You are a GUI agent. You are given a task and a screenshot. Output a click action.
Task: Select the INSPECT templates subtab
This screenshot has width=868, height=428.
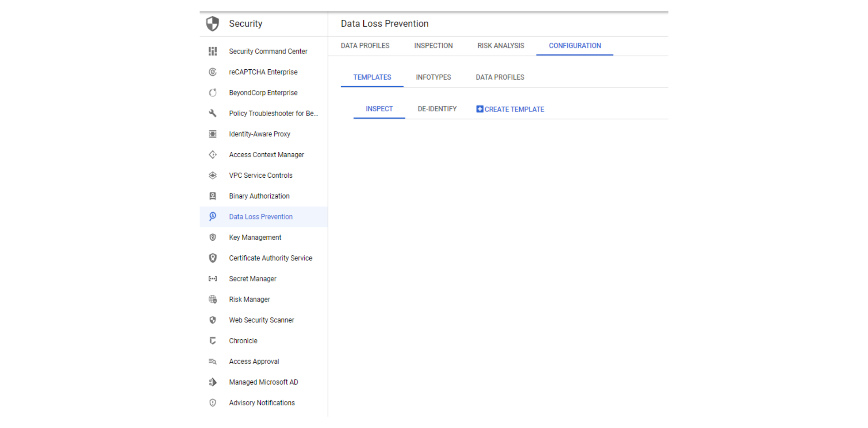[380, 109]
